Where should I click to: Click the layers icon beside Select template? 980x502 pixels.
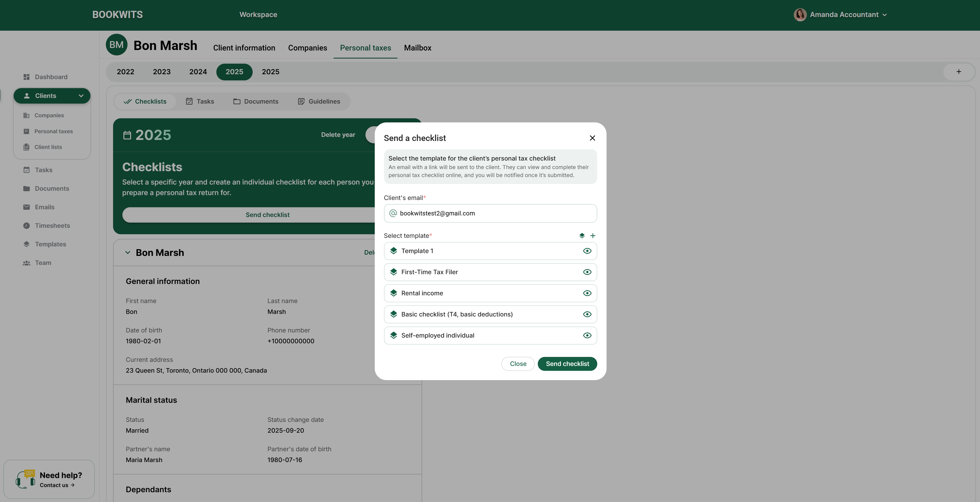(x=582, y=236)
